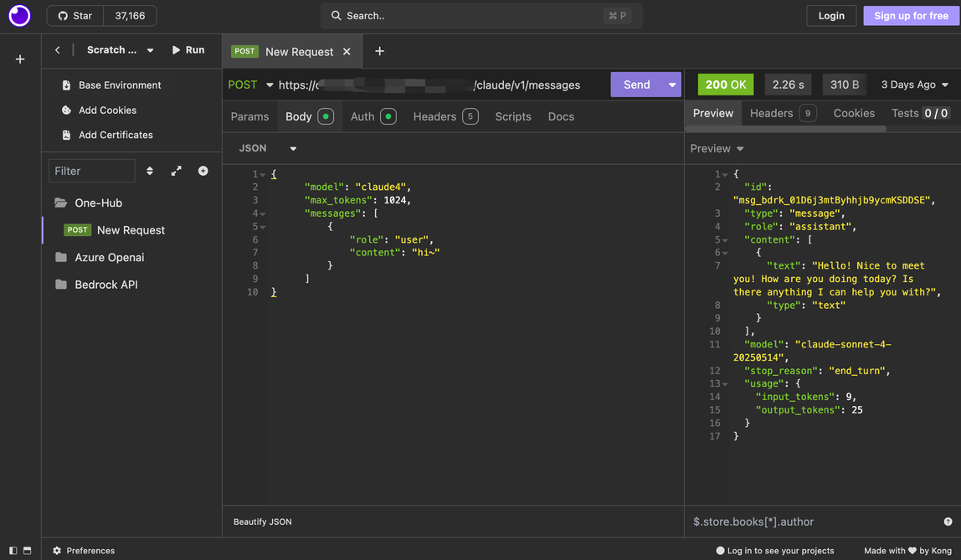Click the sidebar Filter input field
Viewport: 961px width, 560px height.
pyautogui.click(x=91, y=171)
